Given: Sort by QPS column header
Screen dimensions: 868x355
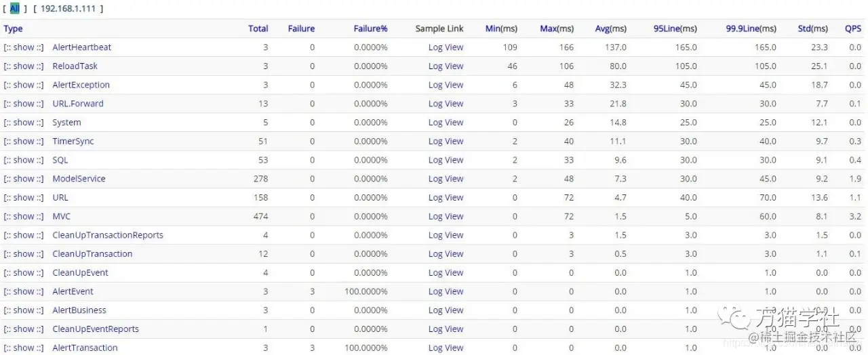Looking at the screenshot, I should pyautogui.click(x=853, y=28).
